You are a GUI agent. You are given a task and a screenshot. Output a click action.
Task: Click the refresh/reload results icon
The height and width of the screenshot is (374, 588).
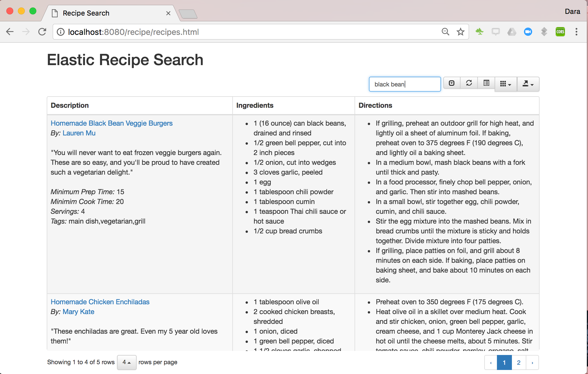(469, 84)
